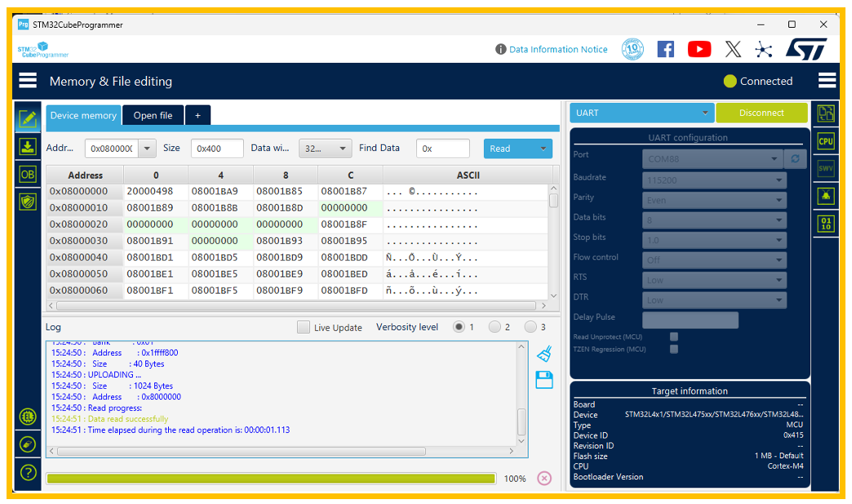Viewport: 852px width, 504px height.
Task: Click the Find Data input field
Action: (x=443, y=148)
